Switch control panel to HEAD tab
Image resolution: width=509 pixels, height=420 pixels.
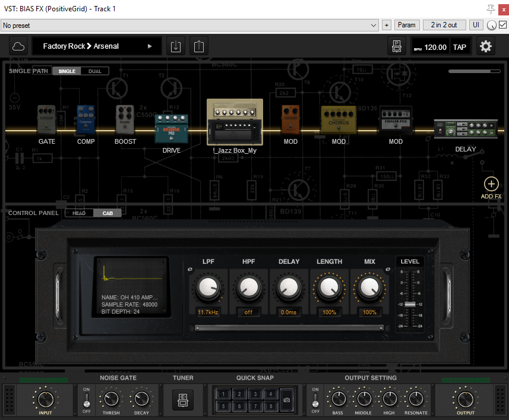click(79, 213)
